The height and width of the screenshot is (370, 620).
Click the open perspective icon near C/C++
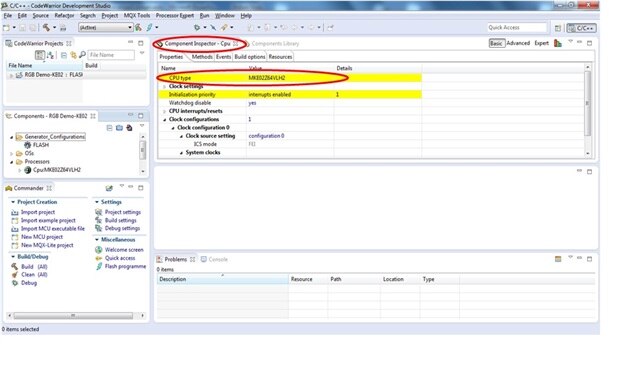click(x=558, y=28)
